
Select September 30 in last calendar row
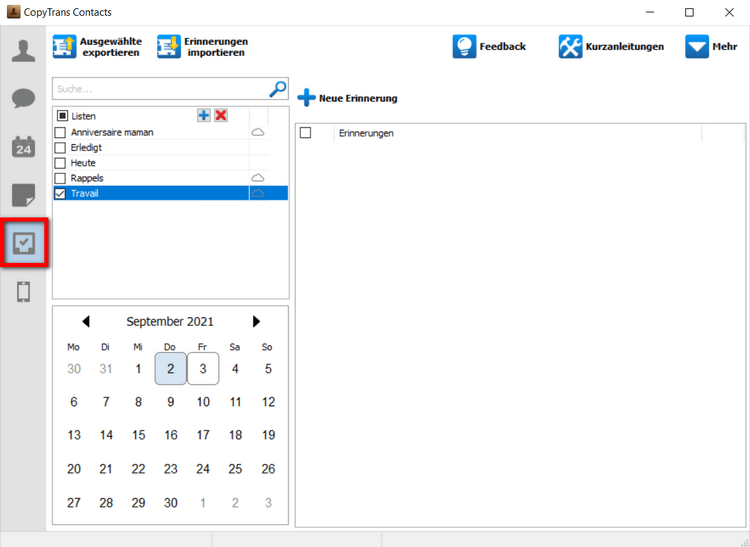pos(171,503)
